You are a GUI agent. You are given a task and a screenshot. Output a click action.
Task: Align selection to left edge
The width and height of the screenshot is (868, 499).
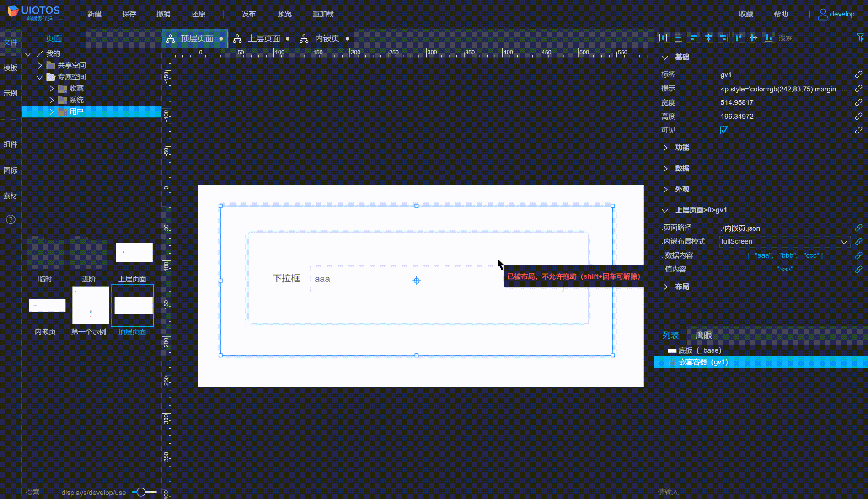click(693, 37)
